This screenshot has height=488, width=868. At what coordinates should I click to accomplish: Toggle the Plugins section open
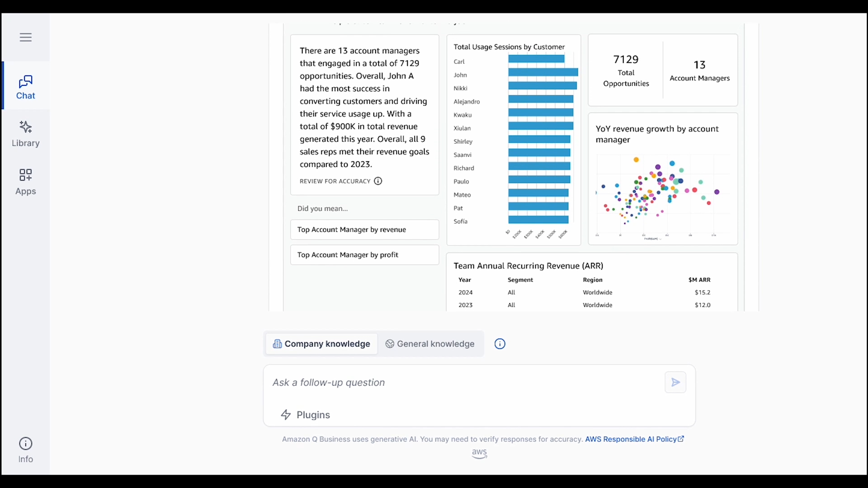coord(305,414)
